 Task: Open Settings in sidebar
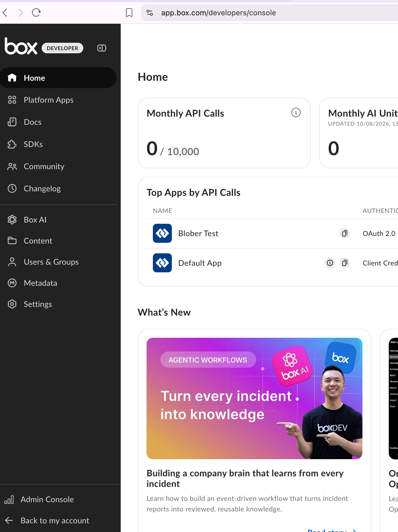(58, 304)
